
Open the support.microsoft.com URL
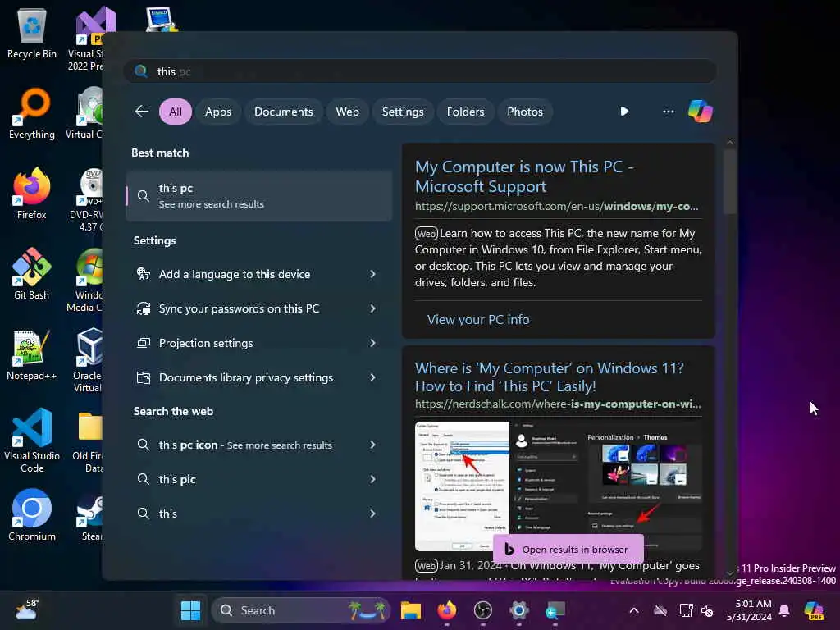(x=556, y=206)
